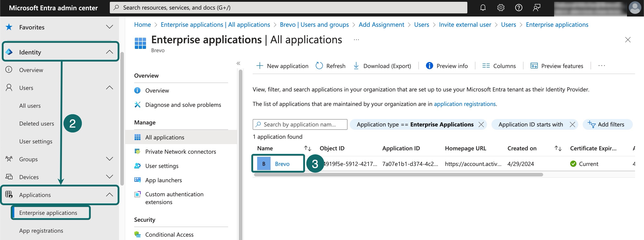Remove the Application ID starts with filter

click(x=572, y=124)
